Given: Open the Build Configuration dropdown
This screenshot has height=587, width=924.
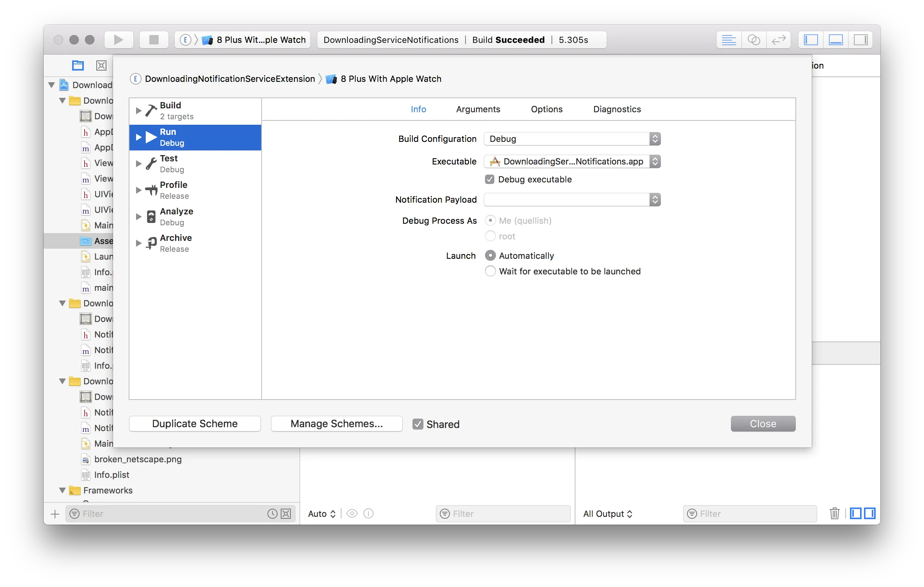Looking at the screenshot, I should [572, 139].
